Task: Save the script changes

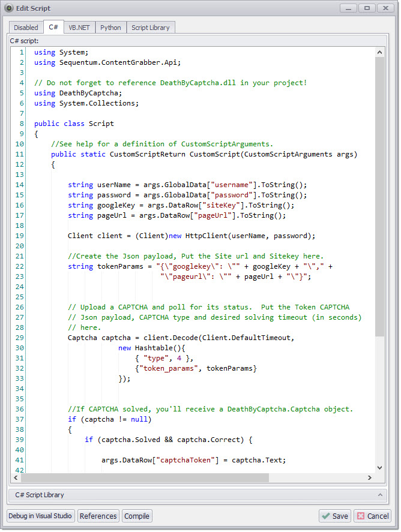Action: 334,516
